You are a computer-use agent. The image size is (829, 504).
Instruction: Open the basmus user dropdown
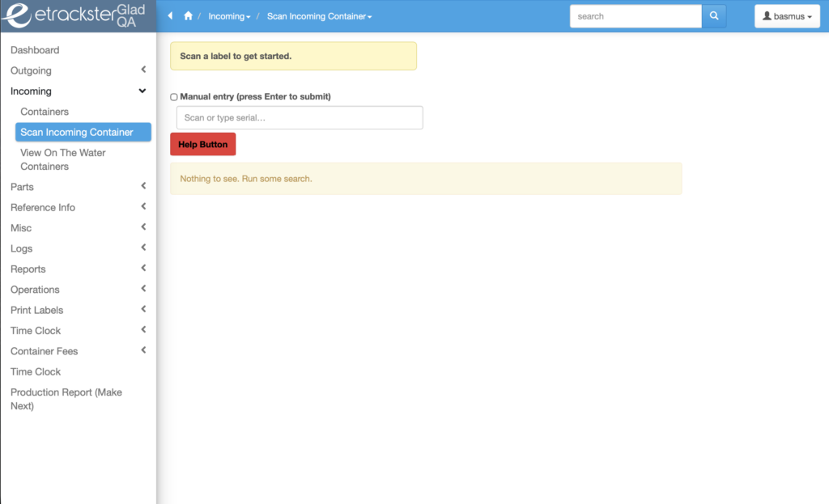[787, 16]
